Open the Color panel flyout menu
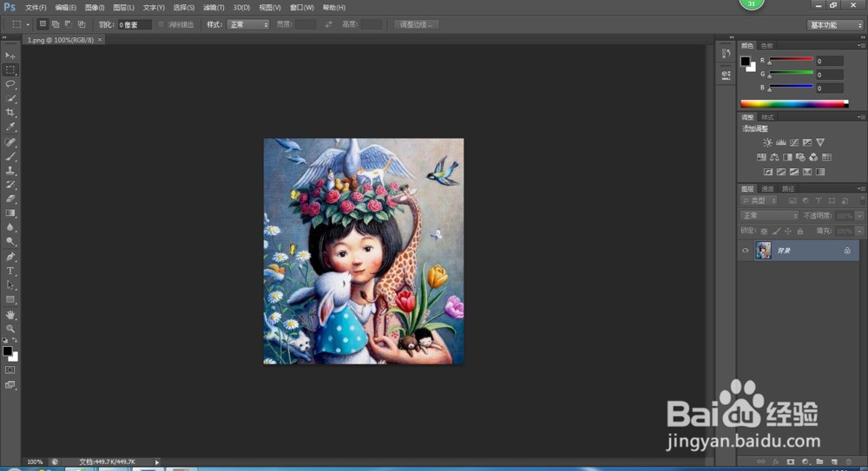The height and width of the screenshot is (471, 868). pyautogui.click(x=860, y=45)
